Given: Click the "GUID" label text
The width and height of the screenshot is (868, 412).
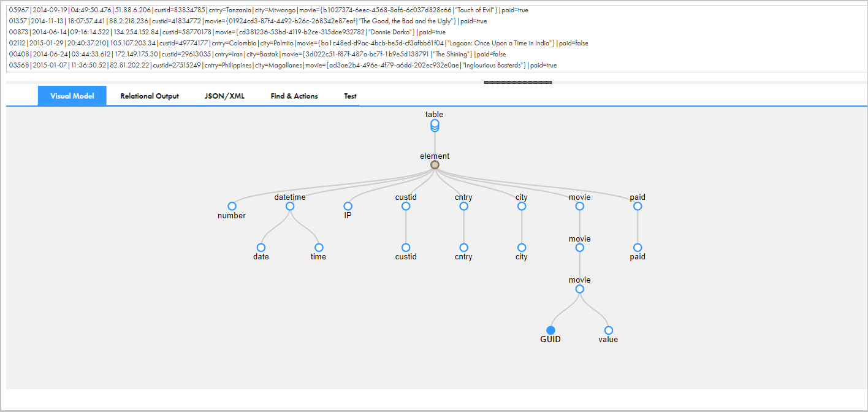Looking at the screenshot, I should pyautogui.click(x=550, y=339).
